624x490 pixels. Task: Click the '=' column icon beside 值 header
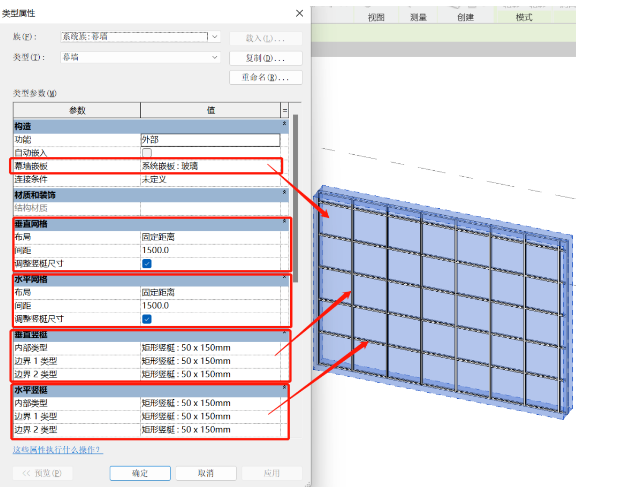pyautogui.click(x=285, y=110)
